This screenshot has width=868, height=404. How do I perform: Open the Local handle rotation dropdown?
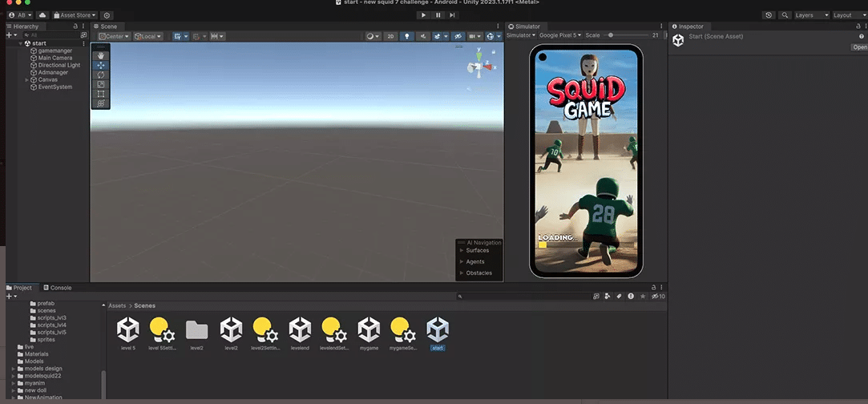click(x=147, y=37)
